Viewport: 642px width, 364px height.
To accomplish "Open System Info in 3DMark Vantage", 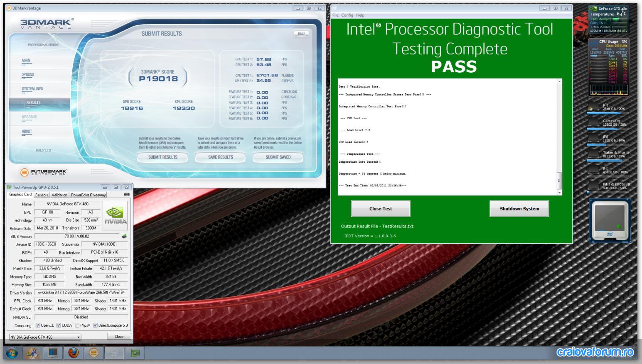I will click(32, 89).
